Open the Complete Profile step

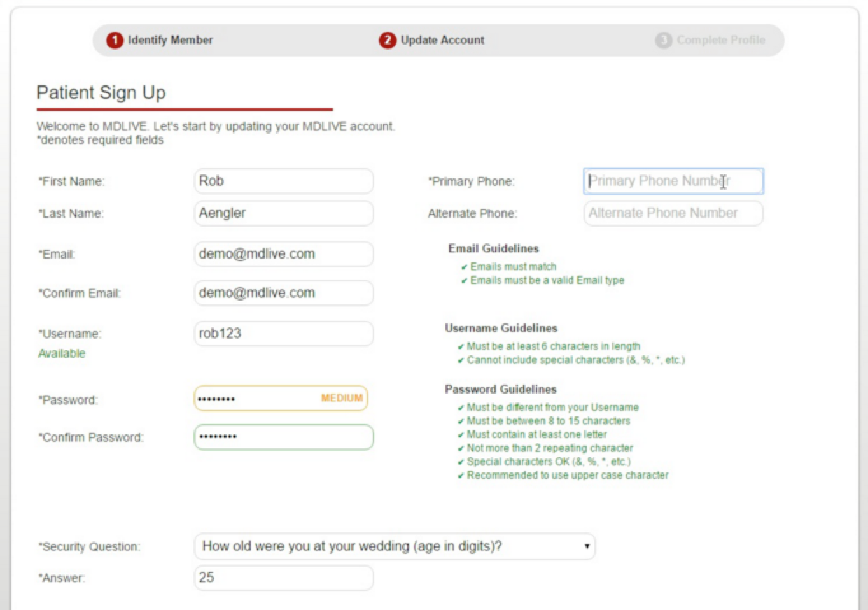(711, 40)
